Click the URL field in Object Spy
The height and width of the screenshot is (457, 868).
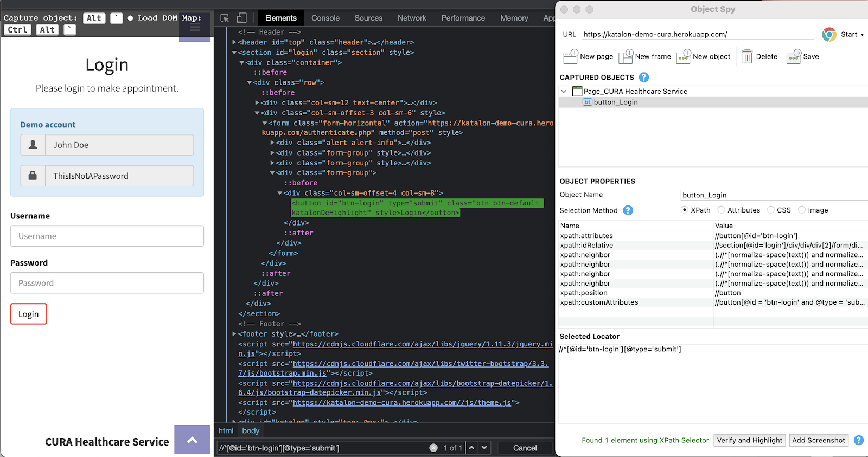tap(698, 34)
